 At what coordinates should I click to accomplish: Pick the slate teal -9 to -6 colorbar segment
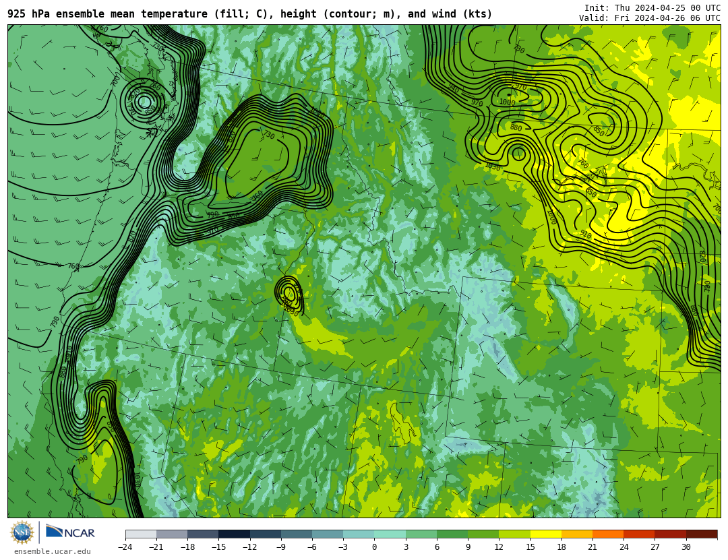pos(297,534)
